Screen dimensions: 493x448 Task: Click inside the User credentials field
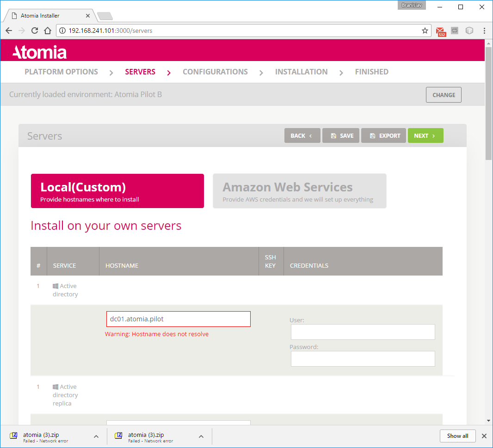click(x=363, y=331)
